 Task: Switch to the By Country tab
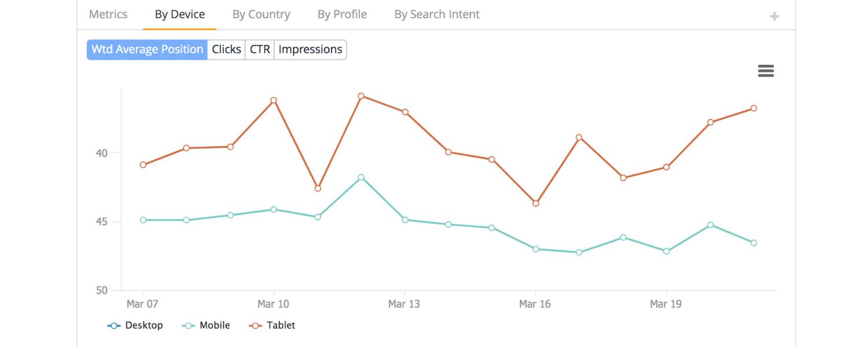click(261, 14)
